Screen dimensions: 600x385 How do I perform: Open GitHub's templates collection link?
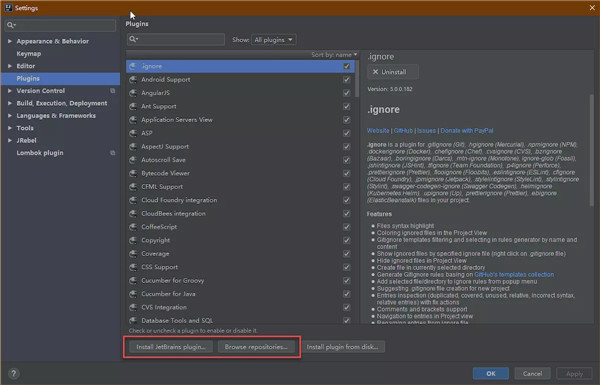pyautogui.click(x=514, y=274)
